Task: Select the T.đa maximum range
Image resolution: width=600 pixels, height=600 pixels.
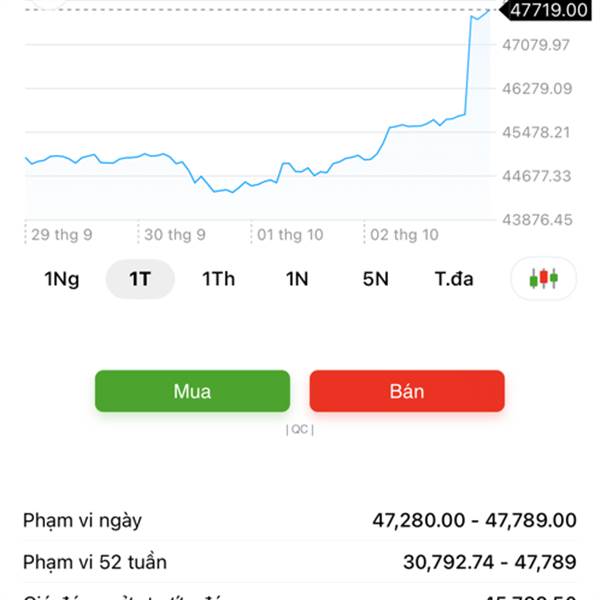Action: point(454,279)
